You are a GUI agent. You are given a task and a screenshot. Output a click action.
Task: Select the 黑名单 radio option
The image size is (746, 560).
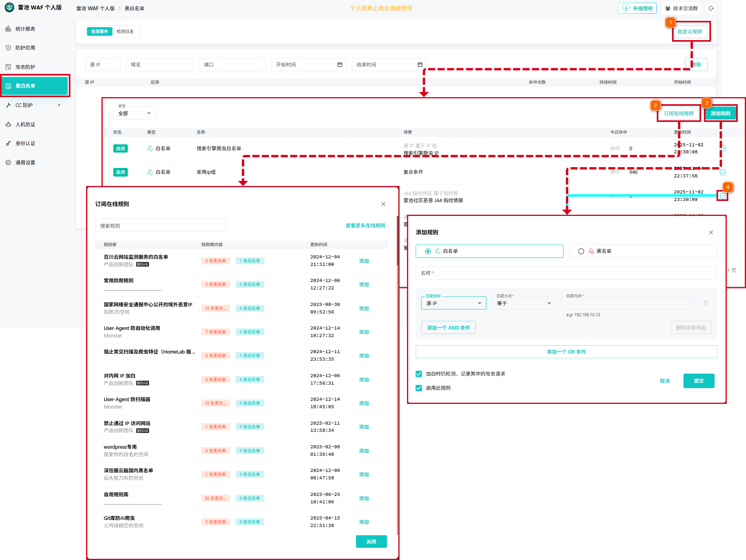581,251
